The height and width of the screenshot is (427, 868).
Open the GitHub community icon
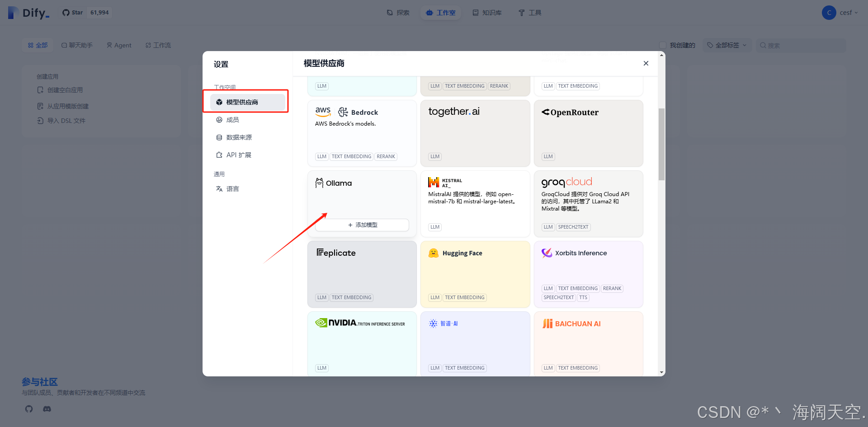pyautogui.click(x=29, y=409)
